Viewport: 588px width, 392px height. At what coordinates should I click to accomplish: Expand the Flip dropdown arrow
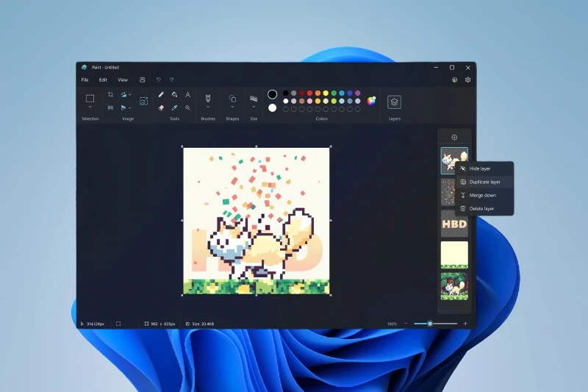tap(130, 108)
